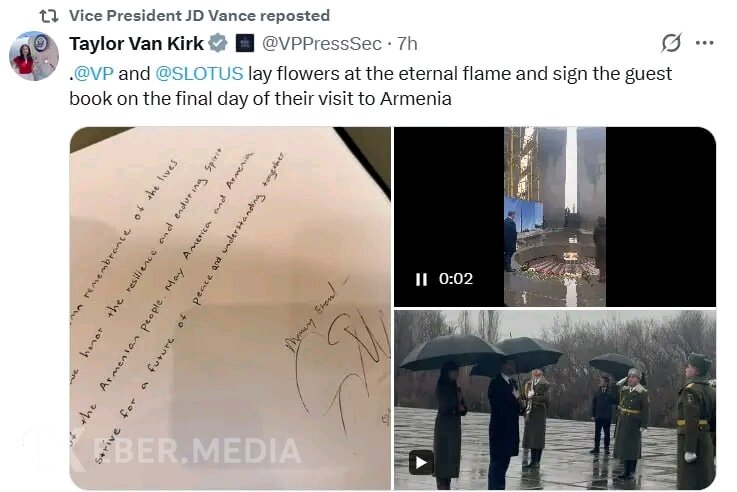Click 'Vice President JD Vance reposted' label
The image size is (737, 492).
[x=199, y=16]
